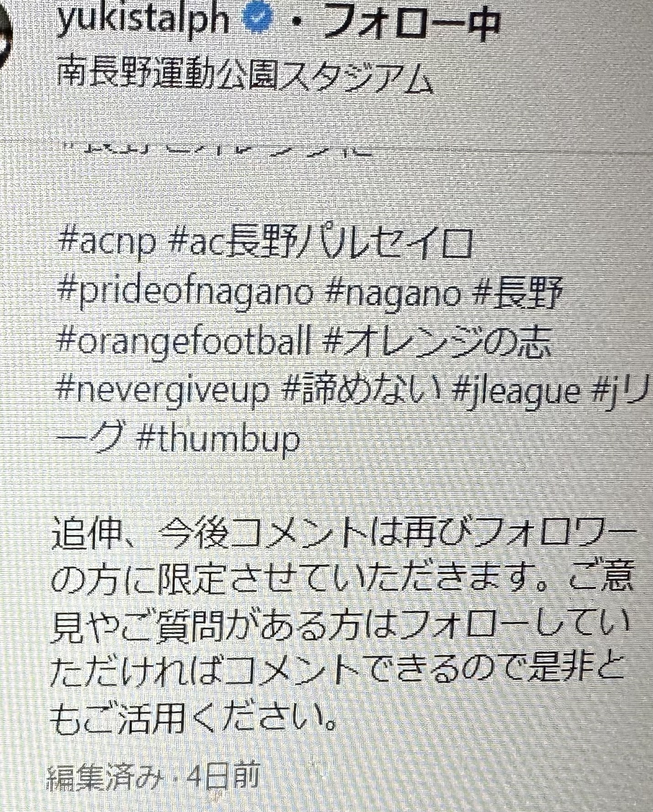
Task: Click the フォロー中 following button
Action: [414, 23]
